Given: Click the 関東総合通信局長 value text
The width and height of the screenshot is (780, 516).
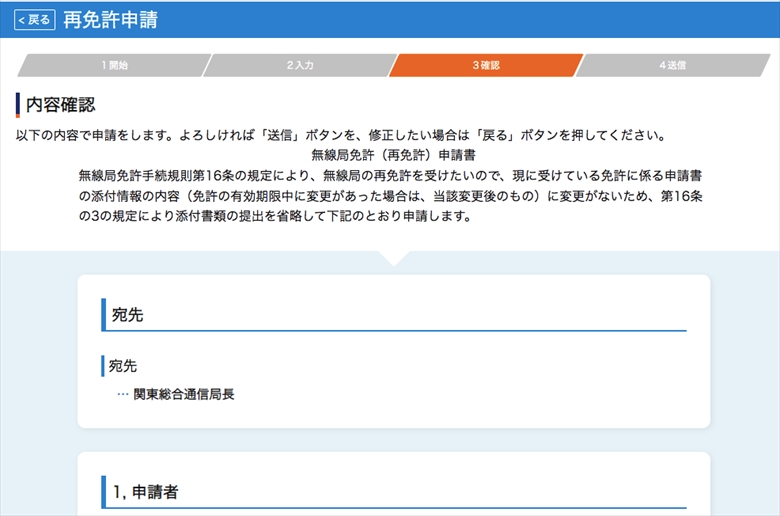Looking at the screenshot, I should pos(184,395).
